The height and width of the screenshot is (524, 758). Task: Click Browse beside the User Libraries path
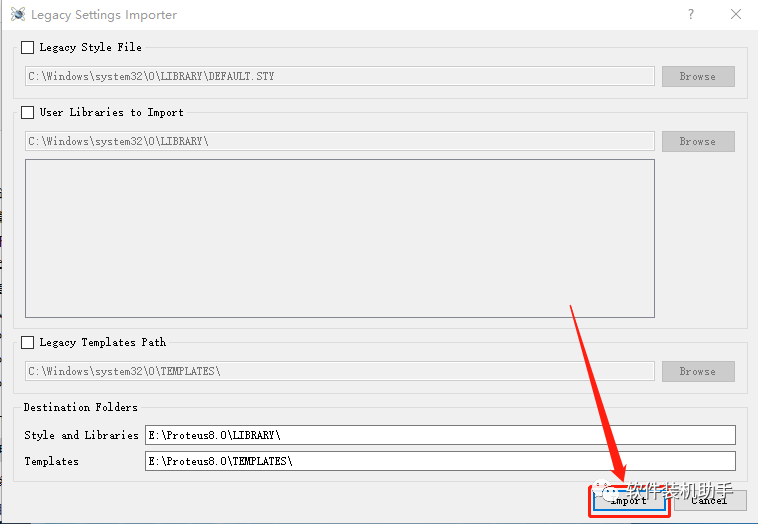coord(698,142)
